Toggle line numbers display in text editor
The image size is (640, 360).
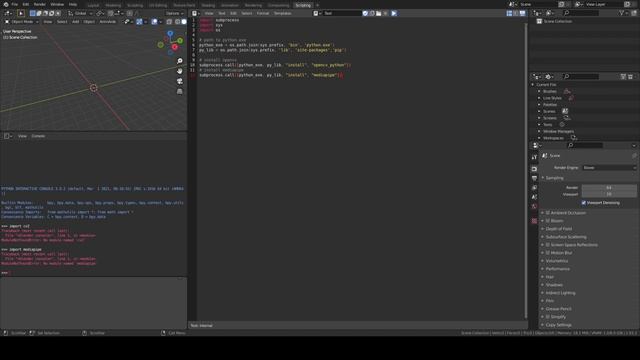pos(509,13)
